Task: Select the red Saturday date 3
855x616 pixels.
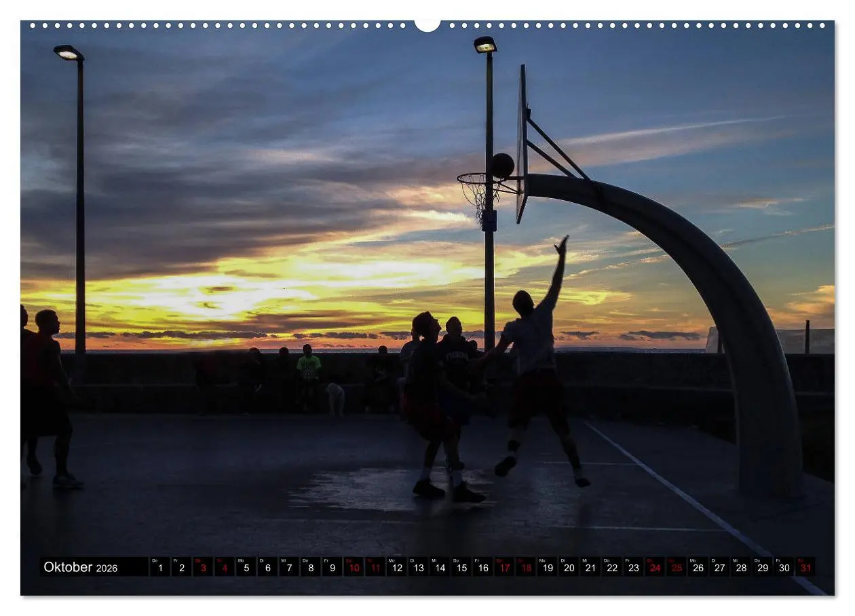Action: [202, 569]
